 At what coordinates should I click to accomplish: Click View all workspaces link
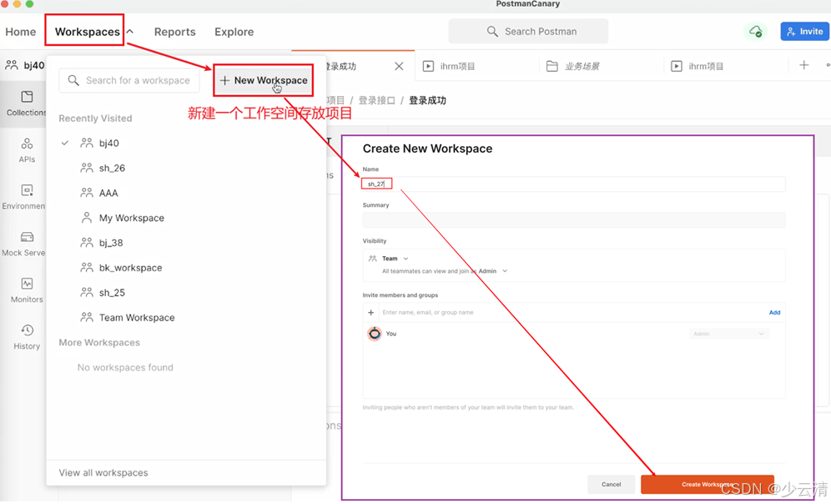point(103,473)
